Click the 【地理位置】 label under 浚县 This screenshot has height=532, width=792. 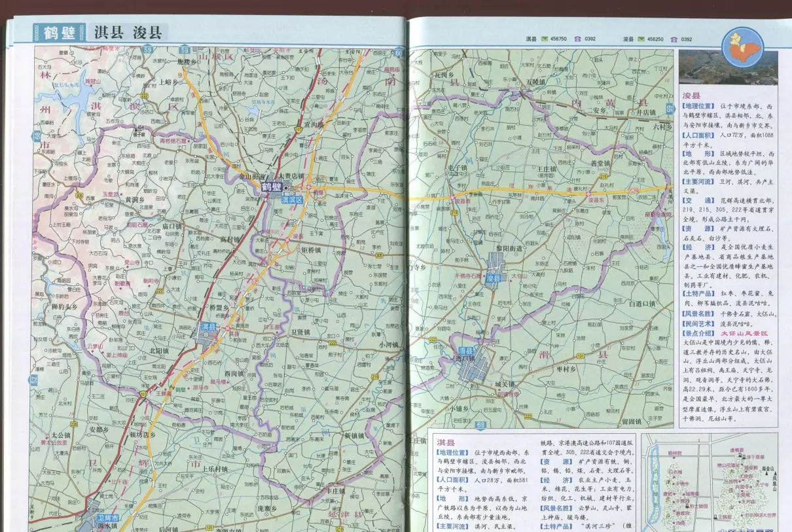pyautogui.click(x=699, y=105)
